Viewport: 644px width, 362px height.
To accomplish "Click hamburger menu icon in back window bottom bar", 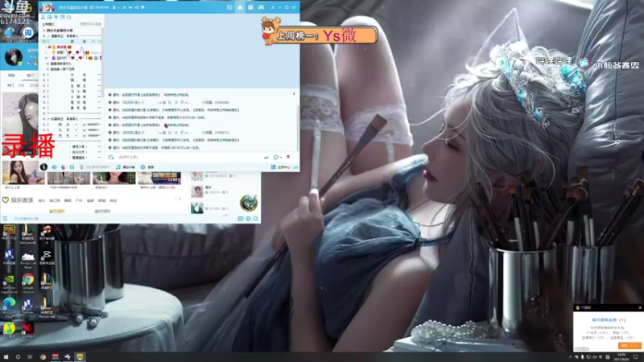I will coord(5,219).
